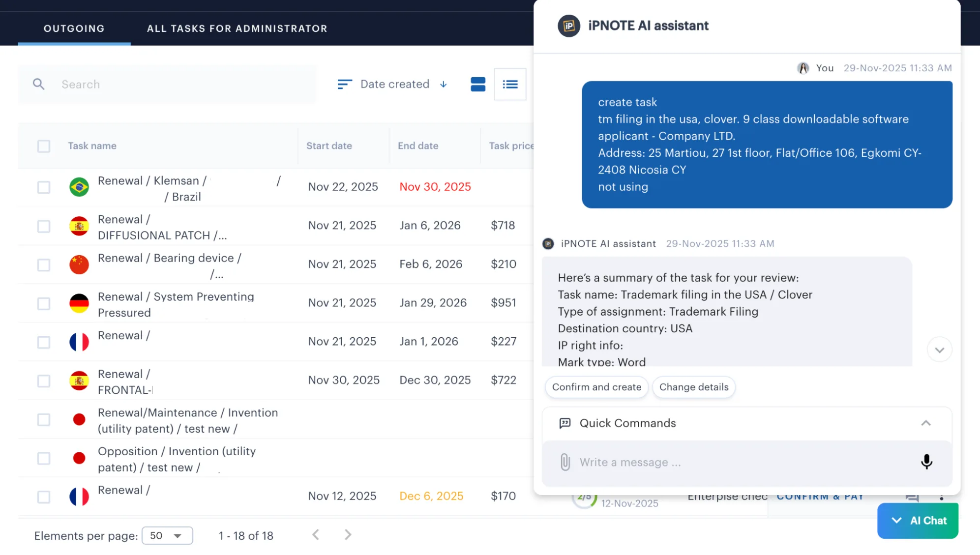980x555 pixels.
Task: Minimize chat with the AI Chat button
Action: 918,521
